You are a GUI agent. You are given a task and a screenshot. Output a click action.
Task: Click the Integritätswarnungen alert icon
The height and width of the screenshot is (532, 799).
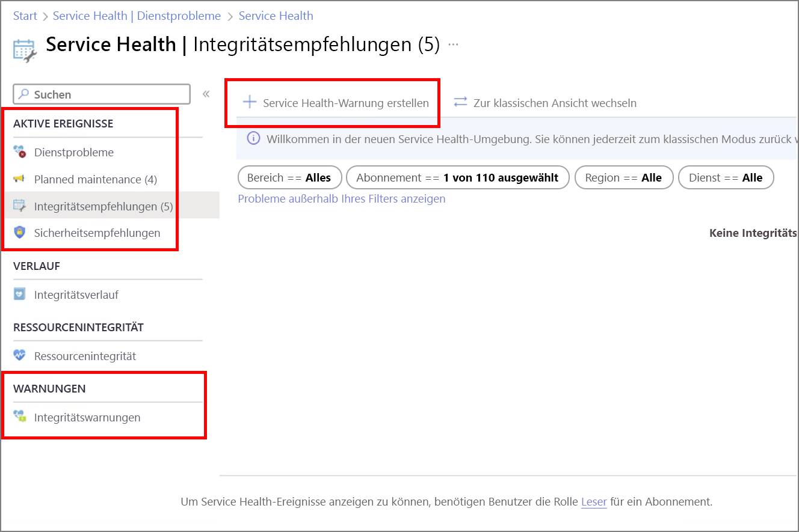point(20,417)
